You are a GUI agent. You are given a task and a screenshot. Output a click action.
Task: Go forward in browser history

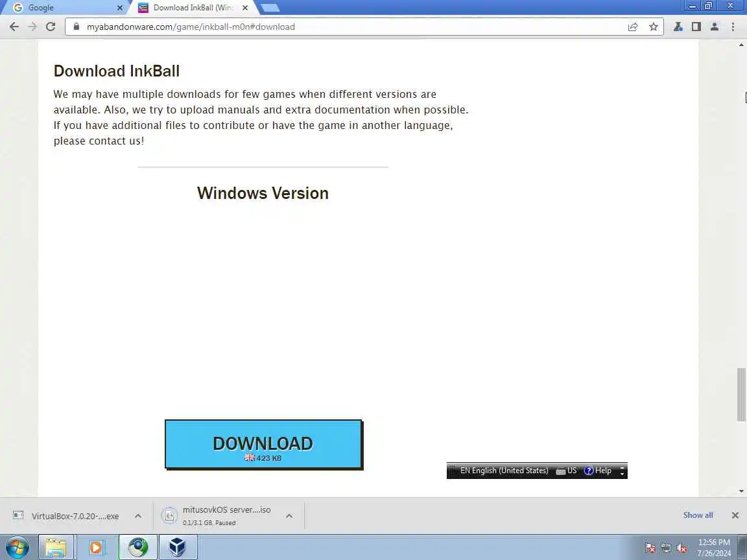click(x=32, y=27)
